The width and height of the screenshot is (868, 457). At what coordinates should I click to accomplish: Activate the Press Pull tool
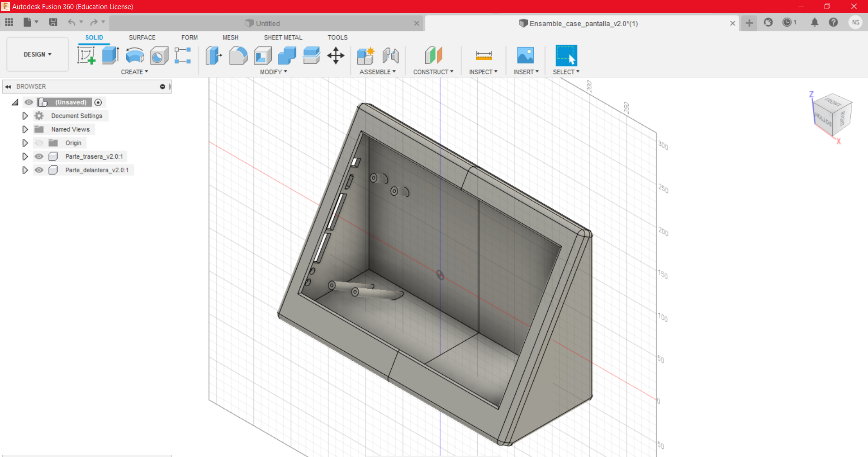(213, 55)
